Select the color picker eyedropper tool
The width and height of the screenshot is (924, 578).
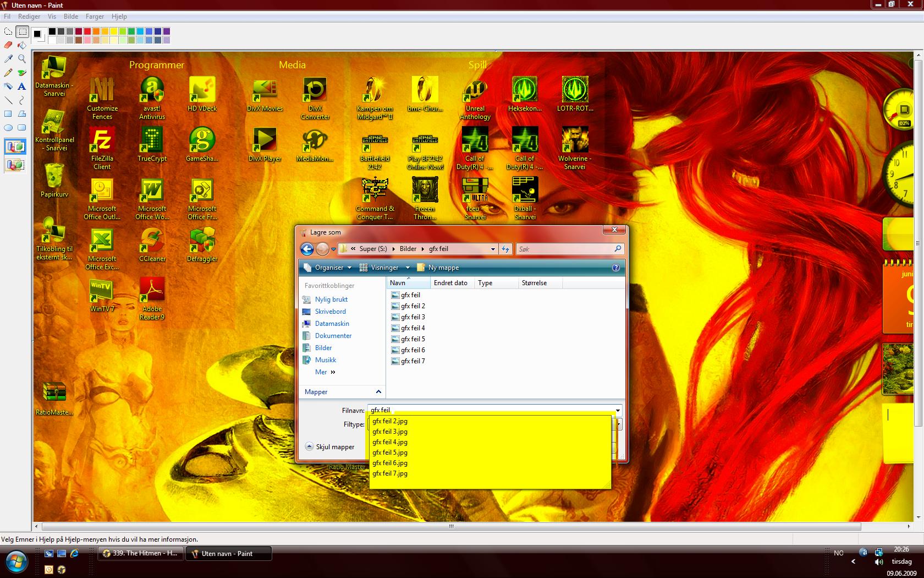tap(8, 58)
